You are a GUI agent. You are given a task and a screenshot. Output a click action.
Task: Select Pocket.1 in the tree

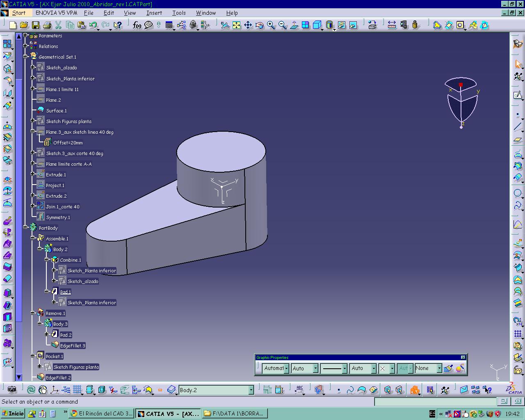pyautogui.click(x=55, y=356)
